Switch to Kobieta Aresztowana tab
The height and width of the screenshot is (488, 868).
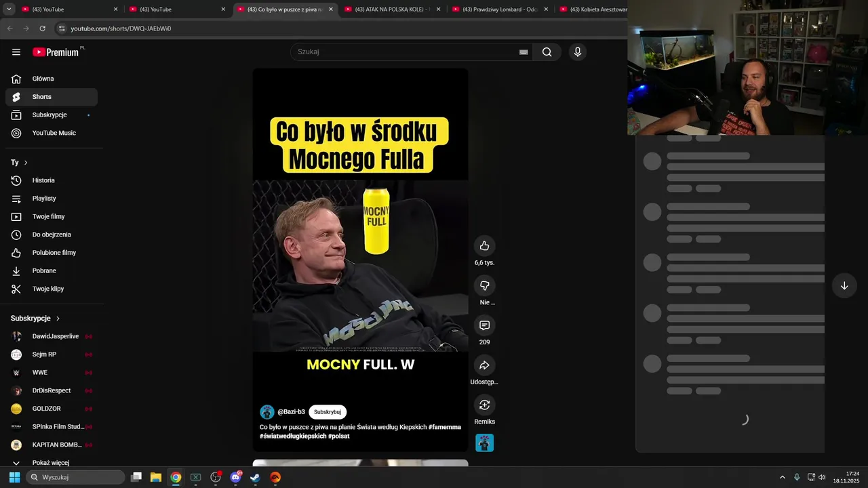[x=591, y=9]
